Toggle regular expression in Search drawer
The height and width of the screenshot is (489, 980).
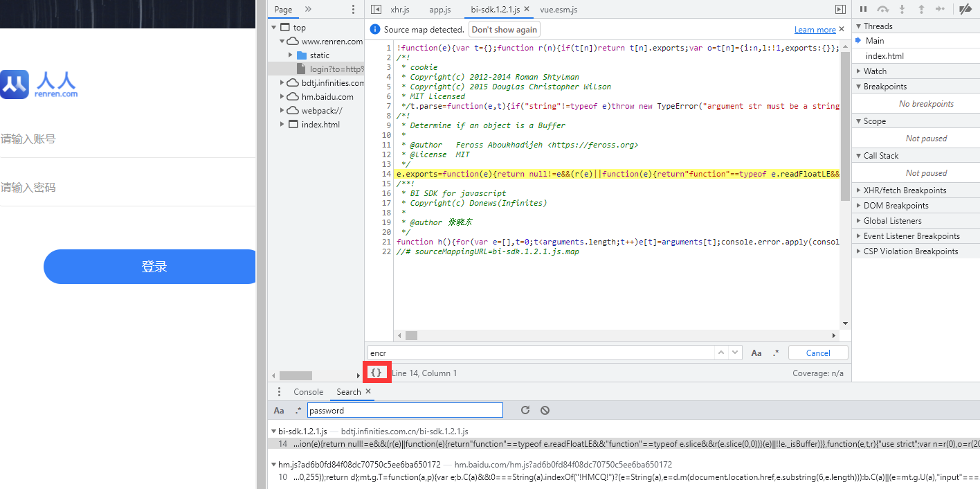[298, 411]
